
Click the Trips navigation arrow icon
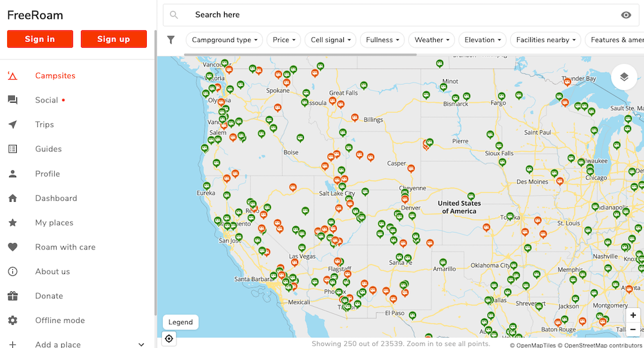tap(13, 124)
